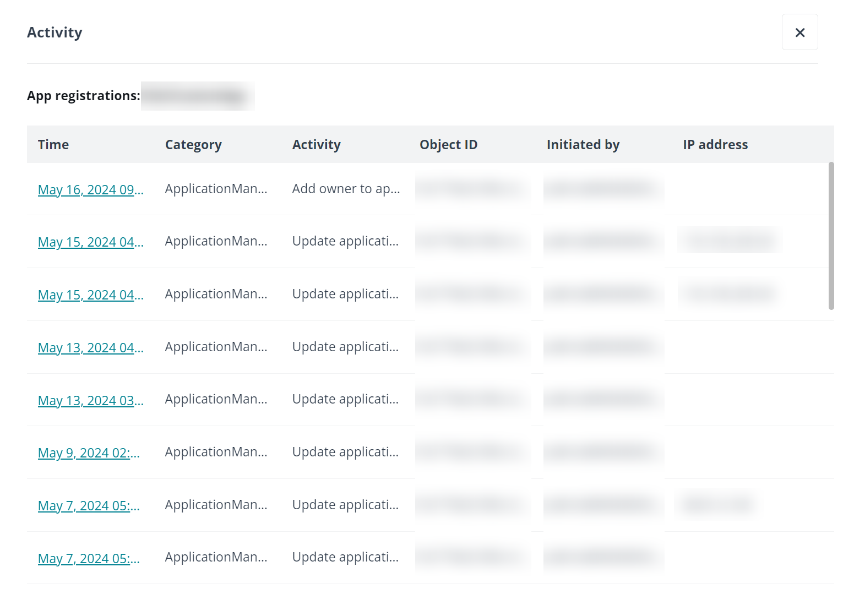
Task: Open the second May 15, 2024 04 entry
Action: 90,295
